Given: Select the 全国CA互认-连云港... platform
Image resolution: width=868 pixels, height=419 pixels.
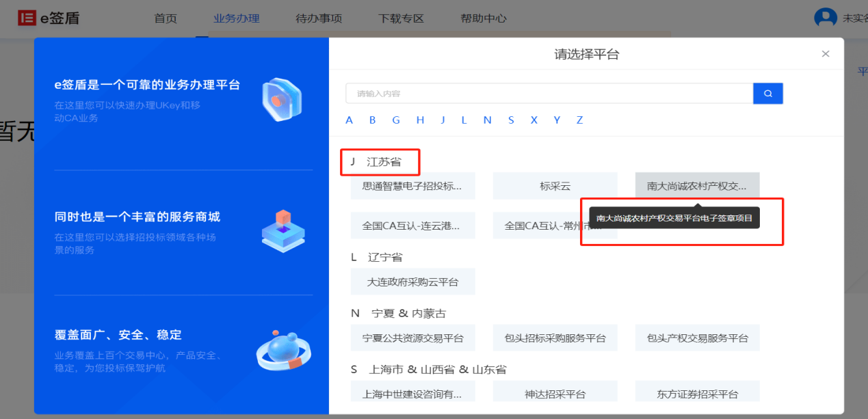Looking at the screenshot, I should [x=412, y=225].
